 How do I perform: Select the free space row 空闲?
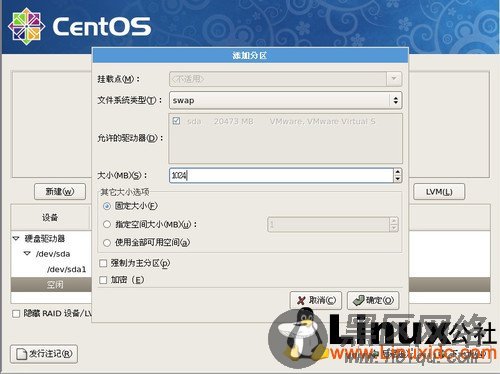[51, 285]
